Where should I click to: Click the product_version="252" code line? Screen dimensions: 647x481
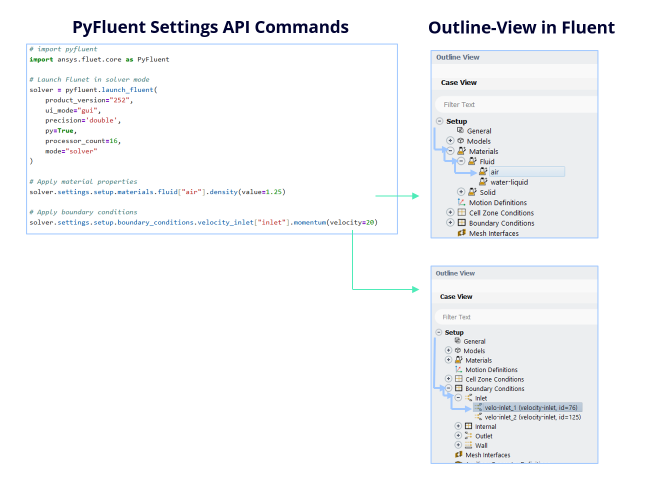pos(89,100)
